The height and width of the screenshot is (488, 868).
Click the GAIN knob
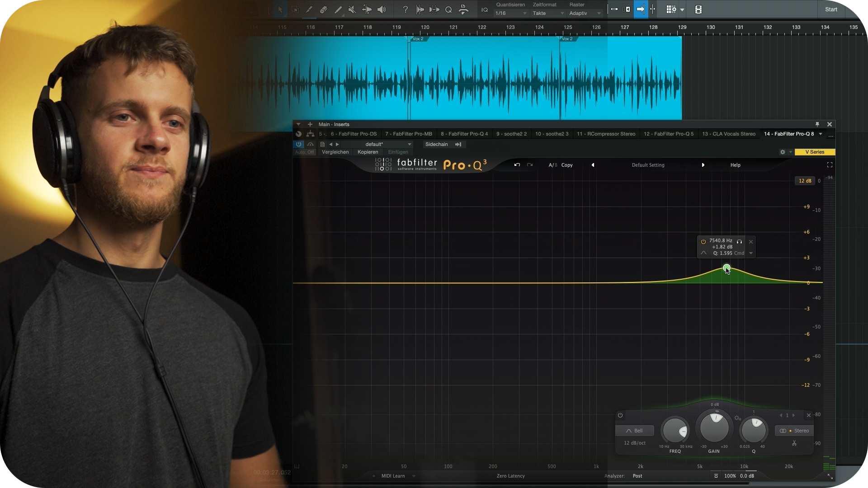coord(714,427)
